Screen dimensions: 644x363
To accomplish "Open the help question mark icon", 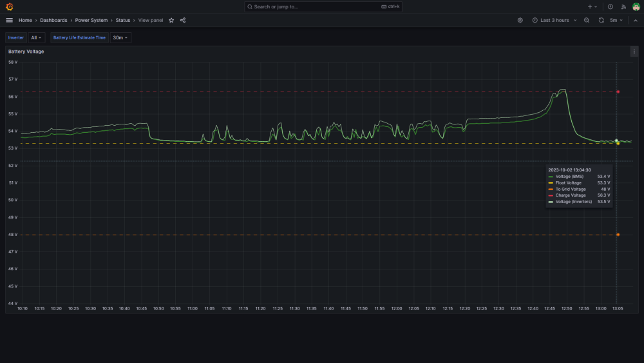I will 611,6.
